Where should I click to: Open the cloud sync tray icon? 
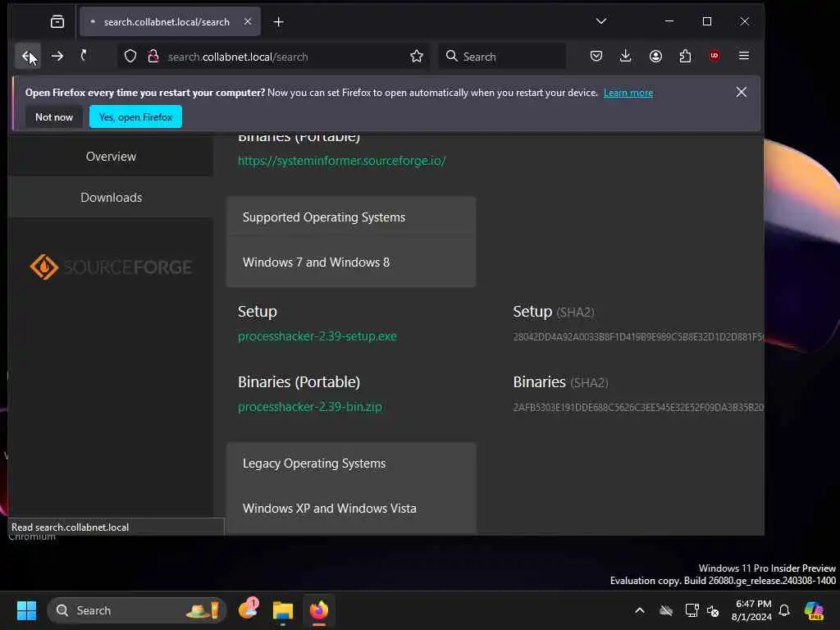pyautogui.click(x=666, y=610)
